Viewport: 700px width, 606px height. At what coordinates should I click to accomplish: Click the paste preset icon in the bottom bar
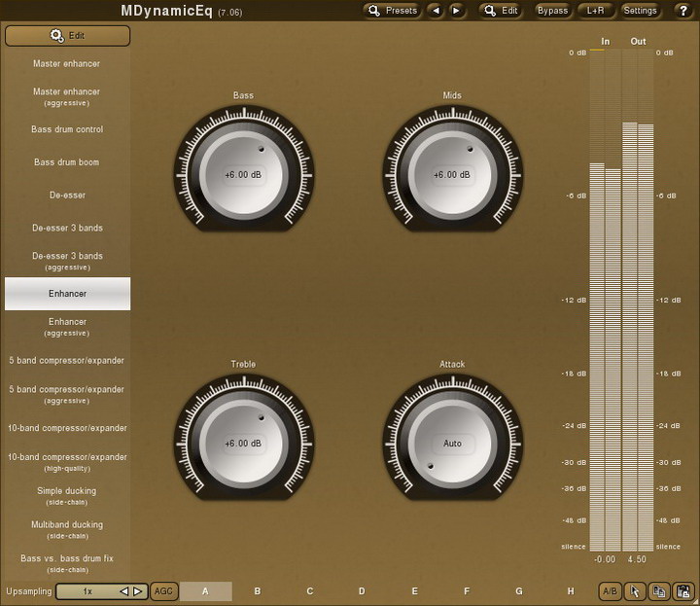click(x=683, y=590)
